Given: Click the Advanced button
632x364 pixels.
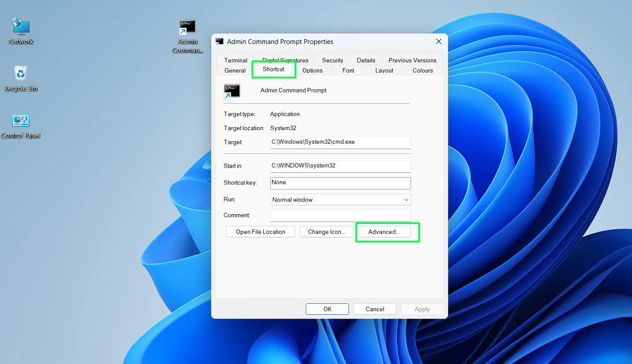Looking at the screenshot, I should pos(384,232).
